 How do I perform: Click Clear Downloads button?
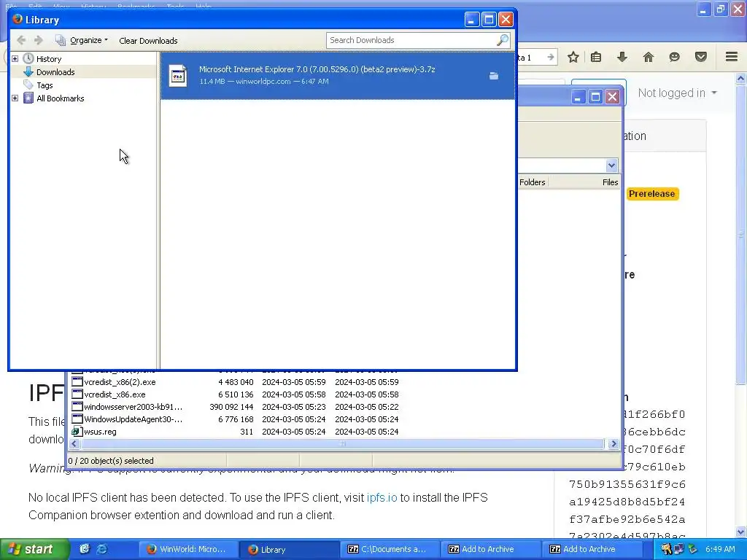[x=148, y=41]
